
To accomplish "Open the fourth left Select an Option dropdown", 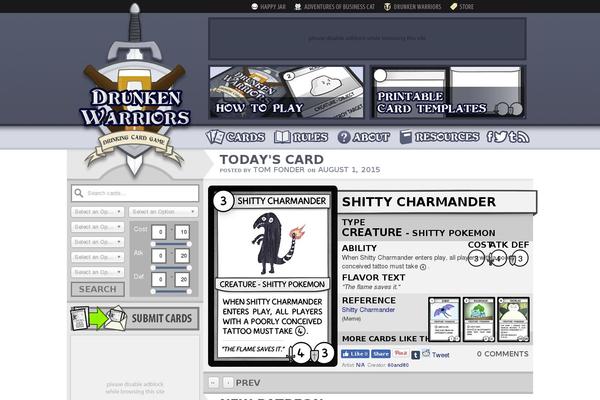I will [98, 257].
